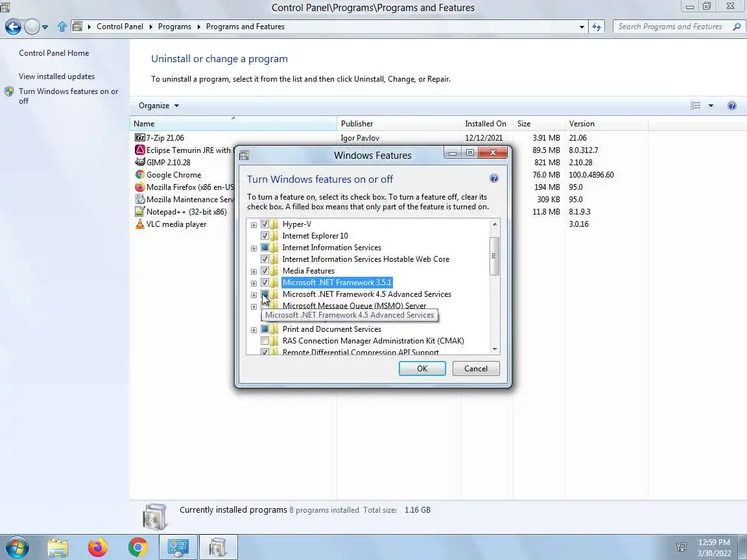Cancel the Windows Features dialog

(x=476, y=369)
